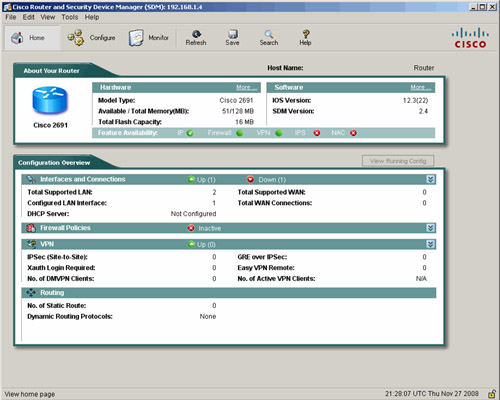
Task: Save the running configuration
Action: (232, 38)
